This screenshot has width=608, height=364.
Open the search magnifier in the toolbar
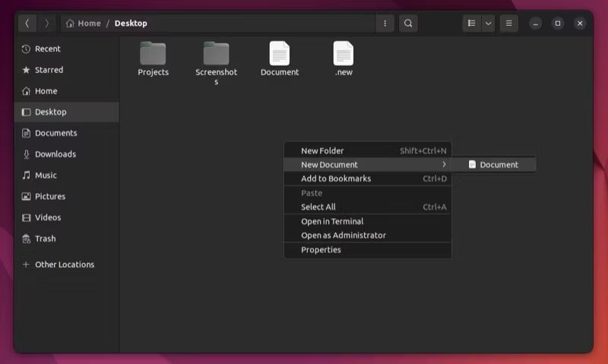(408, 24)
